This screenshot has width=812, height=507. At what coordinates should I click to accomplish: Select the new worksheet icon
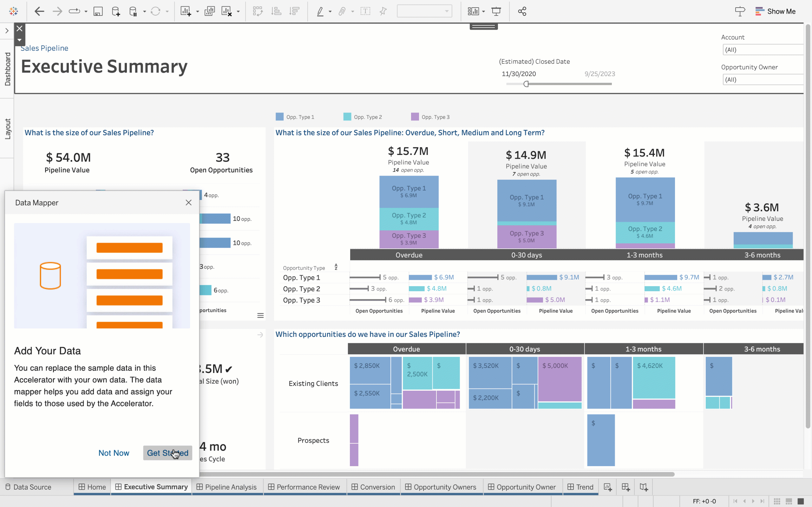[608, 486]
